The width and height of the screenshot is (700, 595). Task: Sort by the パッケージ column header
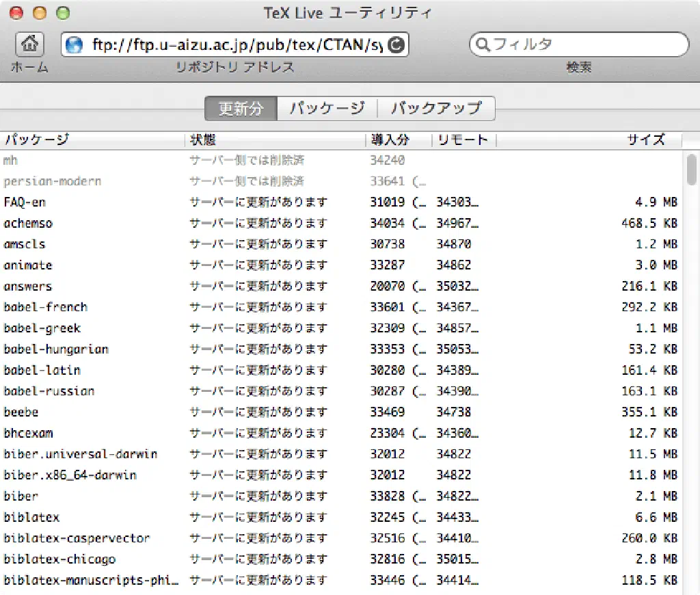coord(92,140)
